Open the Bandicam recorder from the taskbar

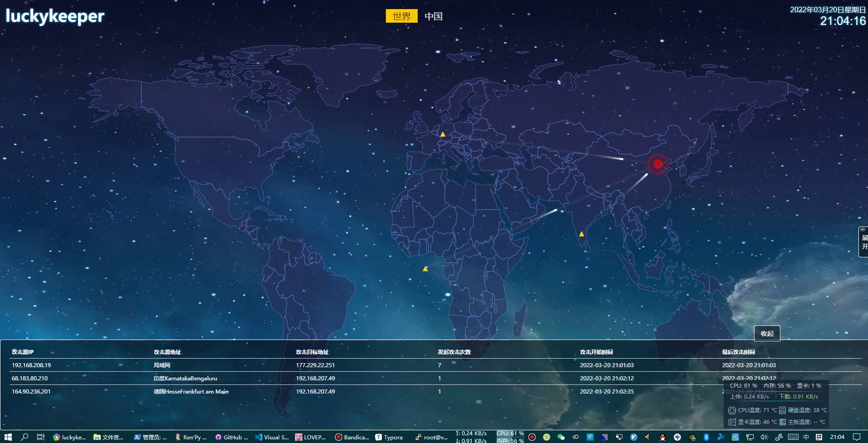coord(352,437)
